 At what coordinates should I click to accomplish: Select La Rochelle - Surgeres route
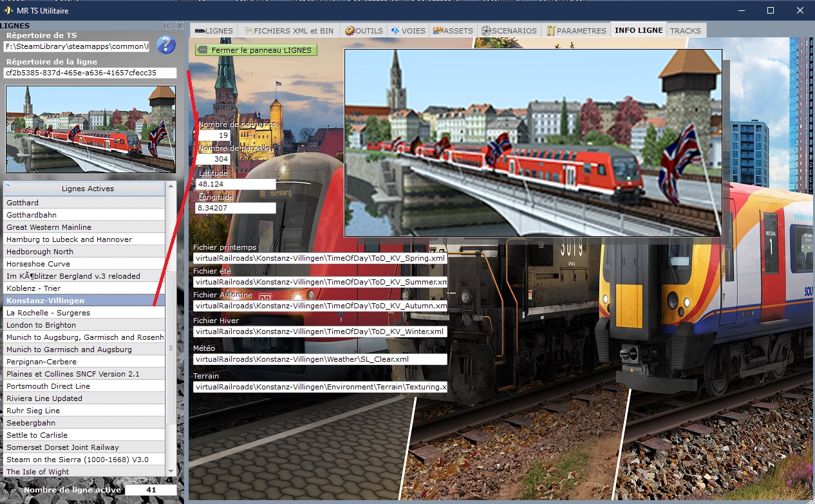(x=84, y=313)
